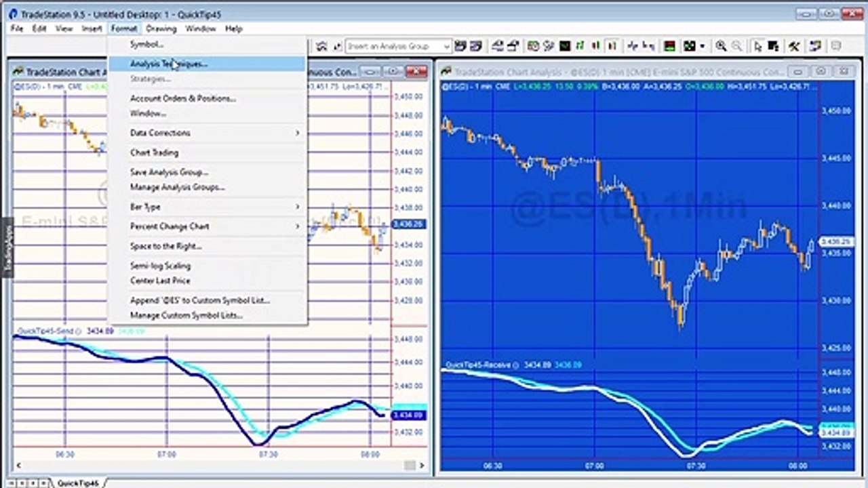Click left chart 3,434.89 indicator price marker

409,415
